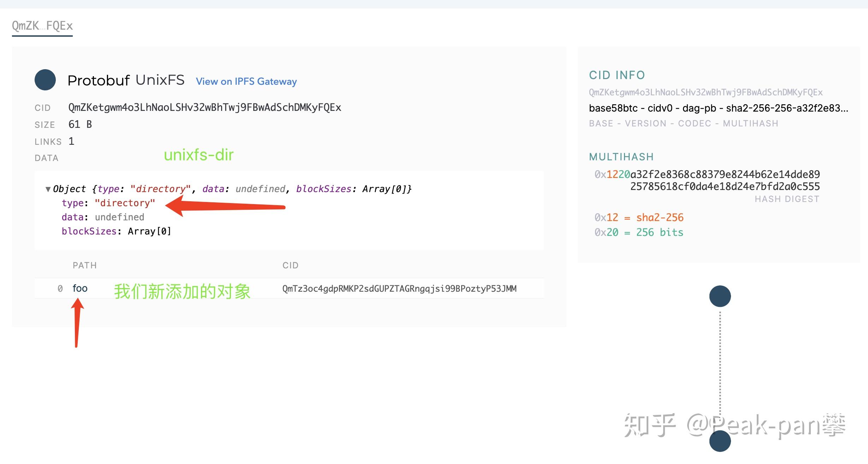This screenshot has height=464, width=868.
Task: Click the main CID value next to the CID label
Action: 205,107
